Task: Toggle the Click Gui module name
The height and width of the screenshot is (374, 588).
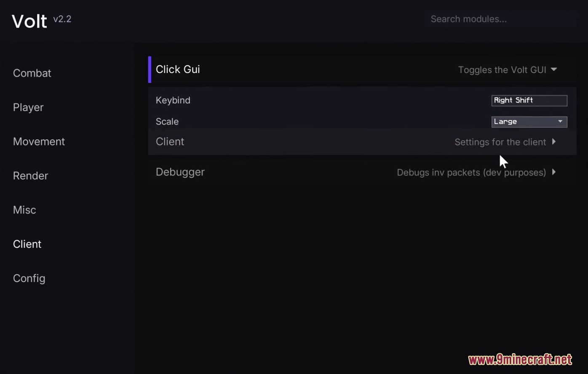Action: pos(178,69)
